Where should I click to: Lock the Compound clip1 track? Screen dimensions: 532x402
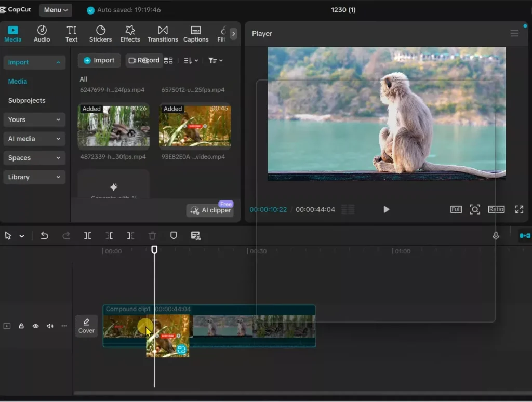coord(21,326)
